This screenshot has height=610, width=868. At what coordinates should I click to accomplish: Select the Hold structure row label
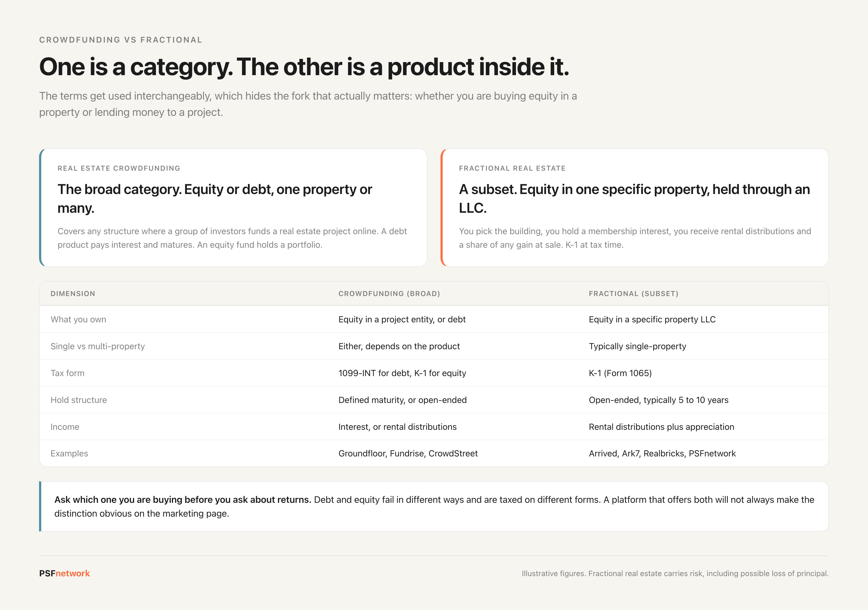tap(79, 400)
